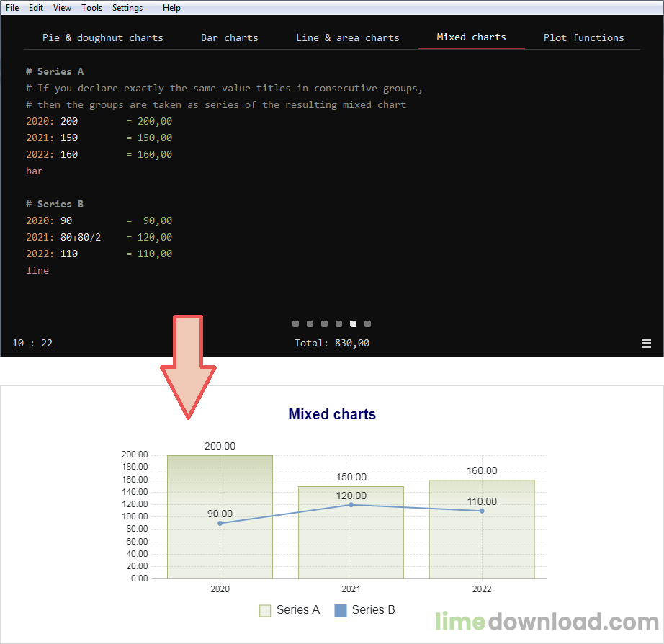
Task: Click the highlighted fifth page indicator dot
Action: click(354, 324)
